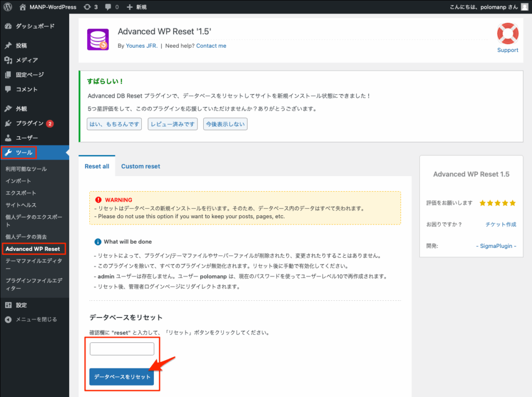This screenshot has width=532, height=397.
Task: Open the MANP-WordPress site home icon
Action: point(22,7)
